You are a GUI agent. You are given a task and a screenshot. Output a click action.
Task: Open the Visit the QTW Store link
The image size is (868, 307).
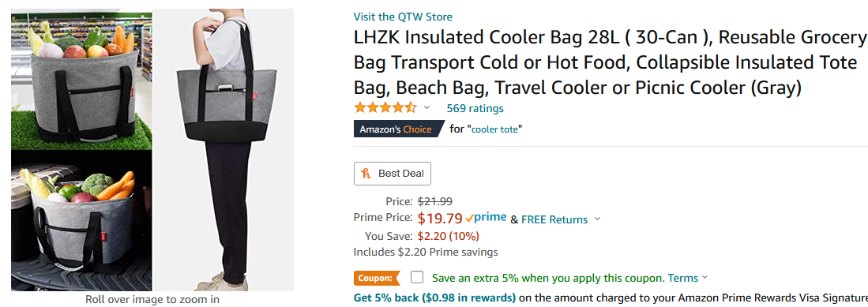[403, 17]
